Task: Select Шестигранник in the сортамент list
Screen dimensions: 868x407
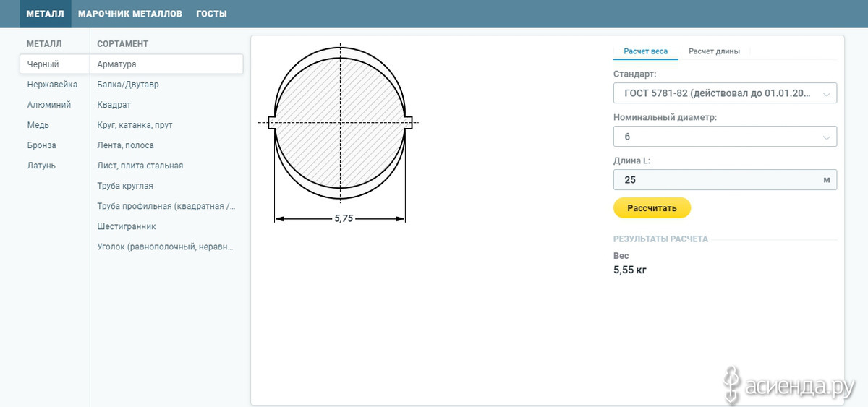Action: pyautogui.click(x=127, y=226)
